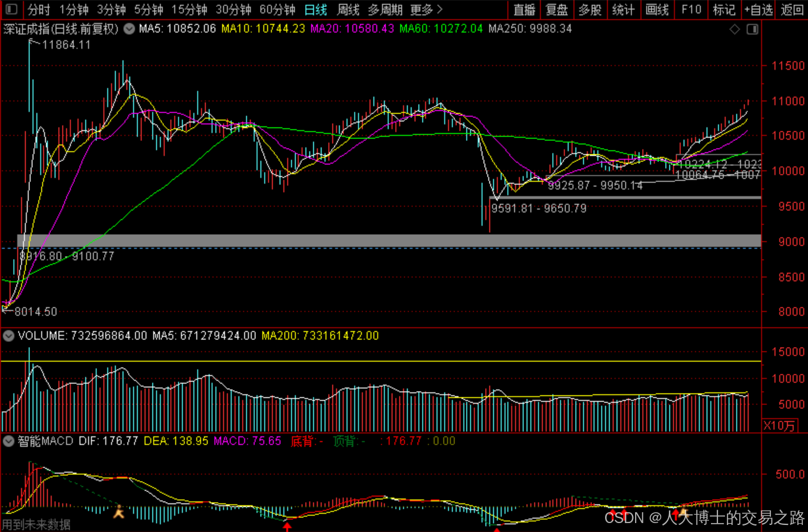Image resolution: width=808 pixels, height=532 pixels.
Task: Open the F10 company info button
Action: [691, 10]
